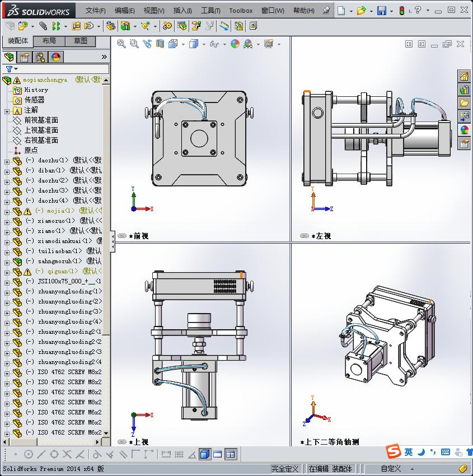
Task: Open the Display Style dropdown arrow
Action: [x=204, y=45]
